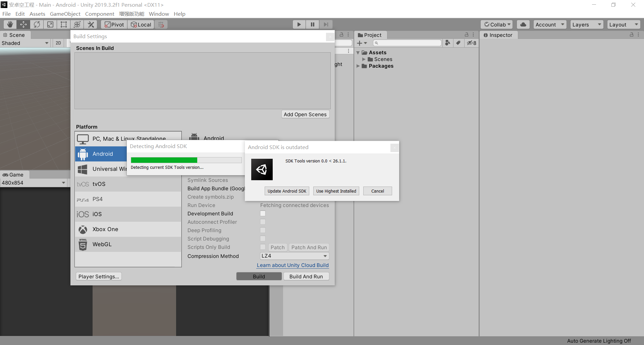
Task: Click the Step frame button
Action: (x=326, y=24)
